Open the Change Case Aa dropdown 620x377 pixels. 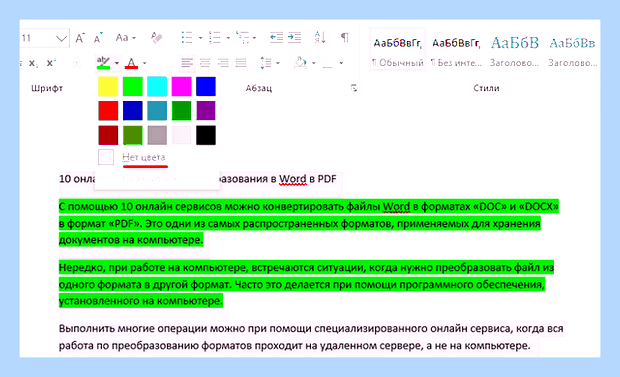click(126, 38)
